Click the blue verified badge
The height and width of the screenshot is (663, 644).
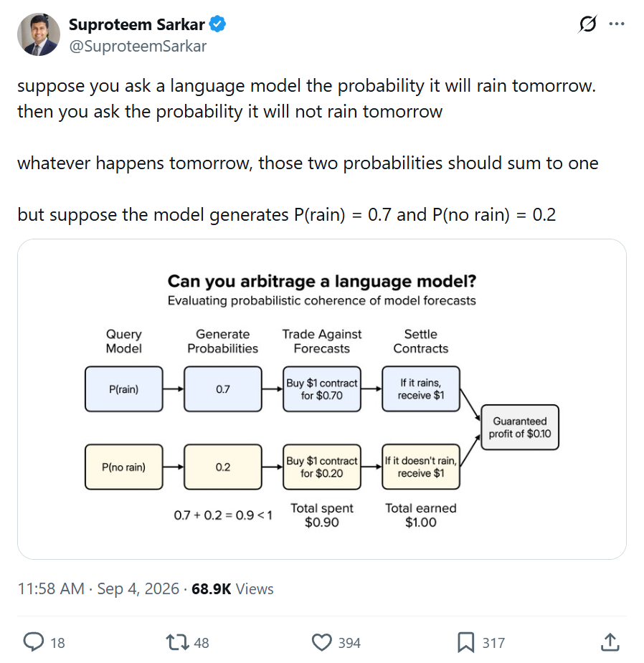coord(217,24)
